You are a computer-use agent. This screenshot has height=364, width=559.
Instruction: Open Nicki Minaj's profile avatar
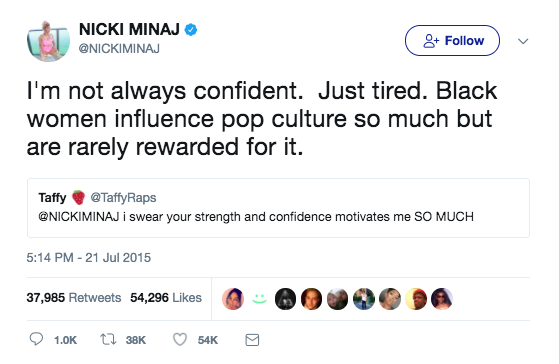click(48, 41)
